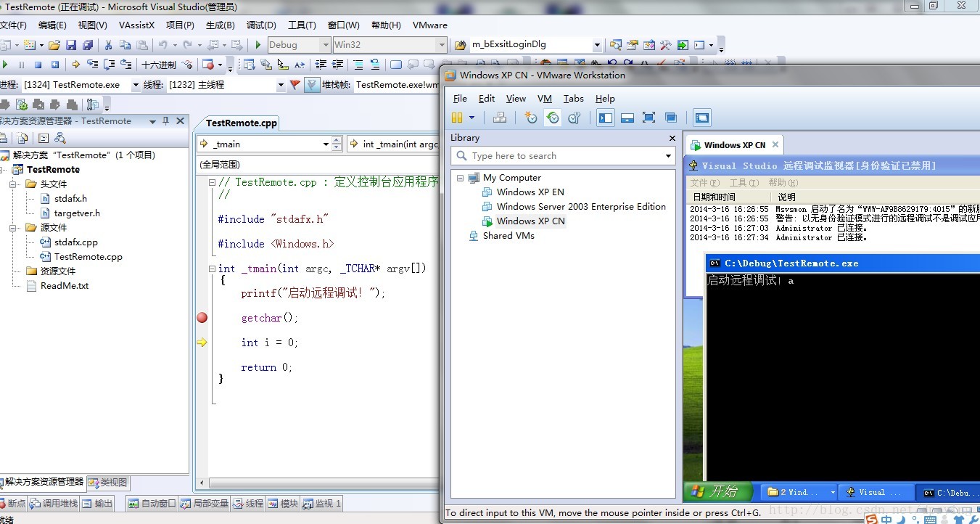Collapse the 头文件 folder in Solution Explorer
Image resolution: width=980 pixels, height=524 pixels.
point(13,184)
